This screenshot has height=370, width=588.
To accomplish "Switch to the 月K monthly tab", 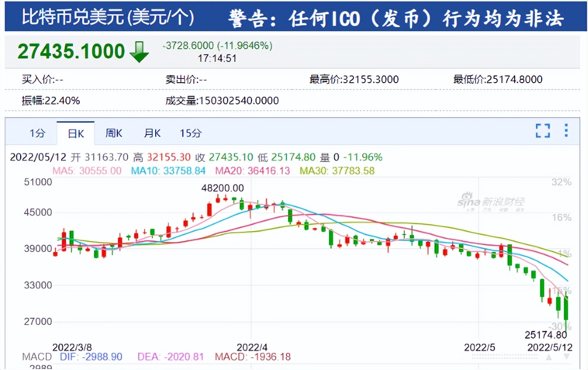I will (x=152, y=133).
